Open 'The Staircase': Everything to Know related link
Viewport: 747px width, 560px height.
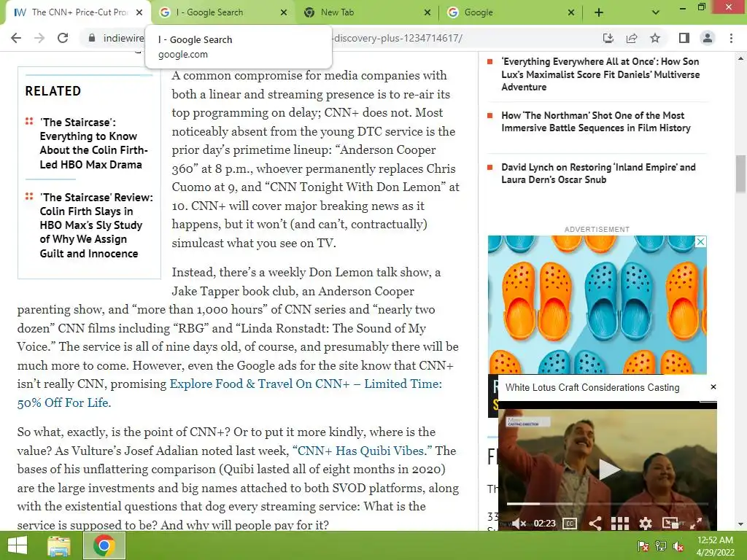(93, 144)
